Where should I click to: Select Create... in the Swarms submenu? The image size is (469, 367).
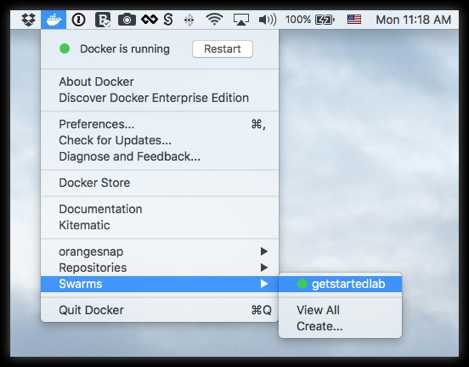click(340, 326)
